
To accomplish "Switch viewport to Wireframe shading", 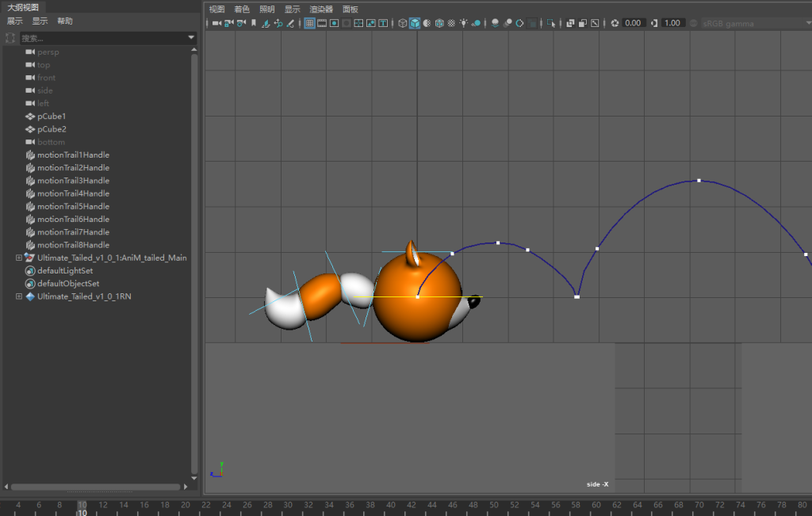I will [x=402, y=23].
